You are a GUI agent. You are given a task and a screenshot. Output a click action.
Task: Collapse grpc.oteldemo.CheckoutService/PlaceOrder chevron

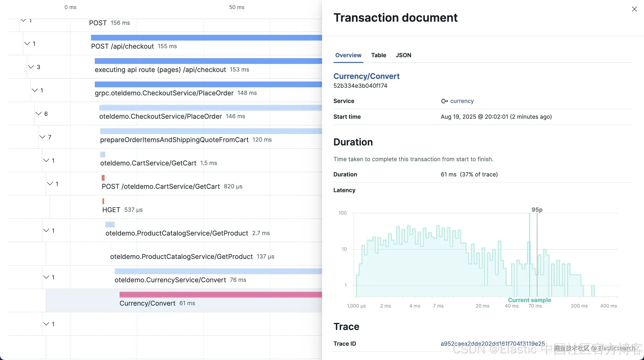pyautogui.click(x=35, y=90)
